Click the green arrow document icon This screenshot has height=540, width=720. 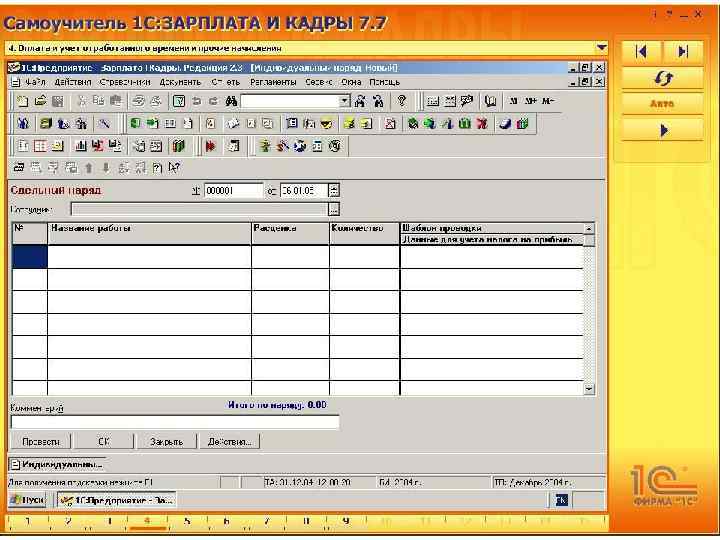152,124
